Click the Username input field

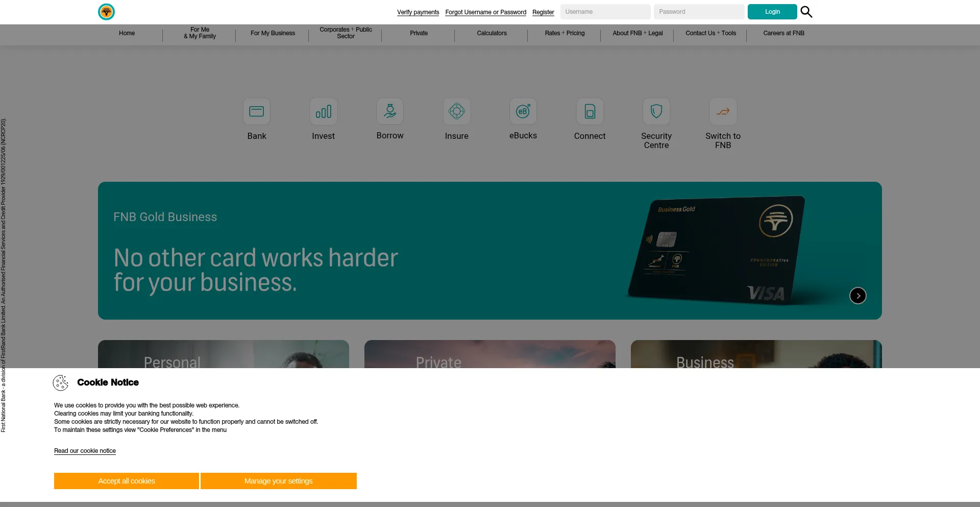coord(605,12)
